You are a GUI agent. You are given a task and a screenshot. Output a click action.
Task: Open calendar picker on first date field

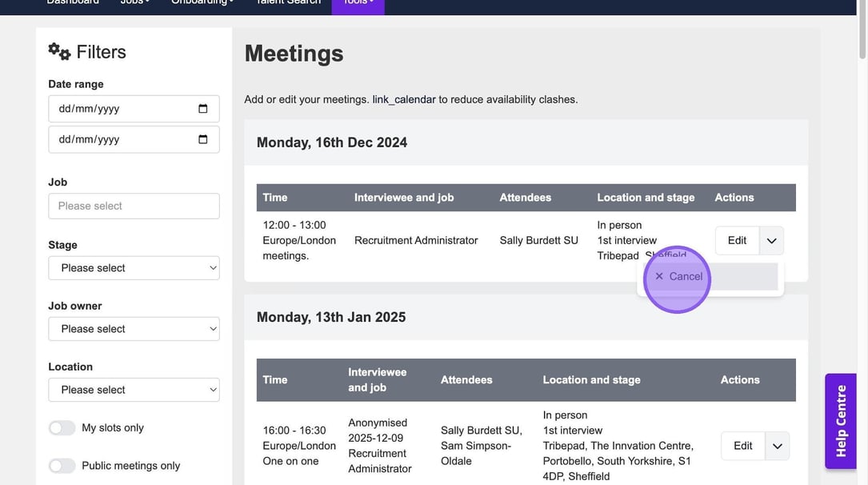coord(202,109)
